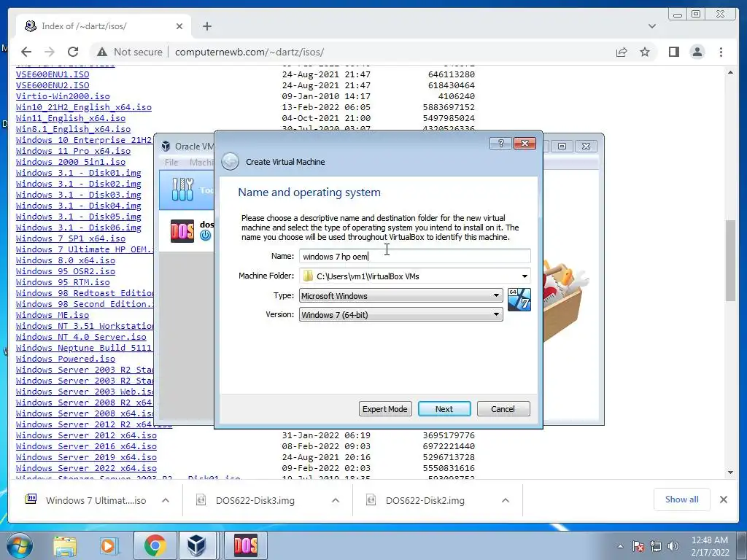Expand Windows 7 Ultimat....iso download options

(x=166, y=500)
